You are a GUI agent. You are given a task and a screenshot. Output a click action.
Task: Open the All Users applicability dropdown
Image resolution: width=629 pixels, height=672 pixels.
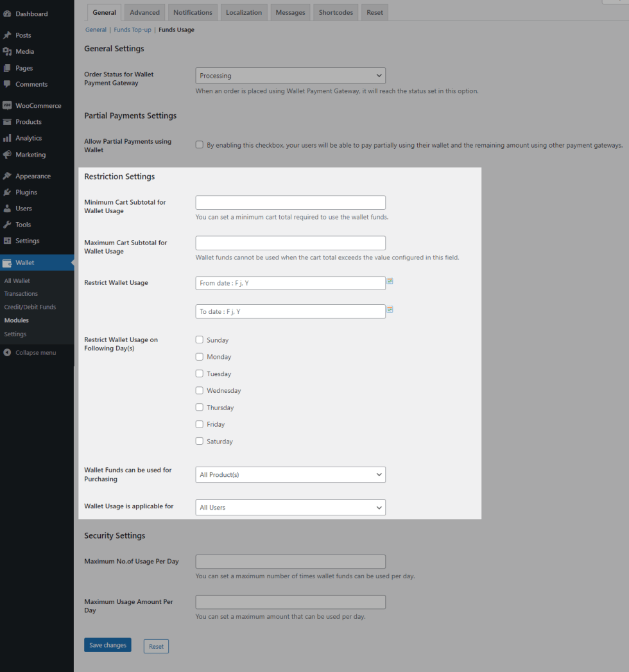(x=291, y=508)
